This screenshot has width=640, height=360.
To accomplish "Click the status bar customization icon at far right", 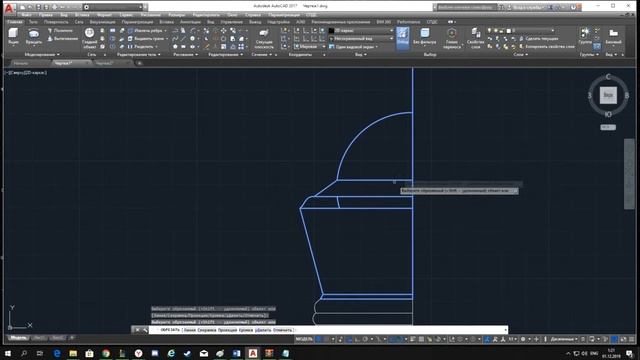I will tap(632, 339).
